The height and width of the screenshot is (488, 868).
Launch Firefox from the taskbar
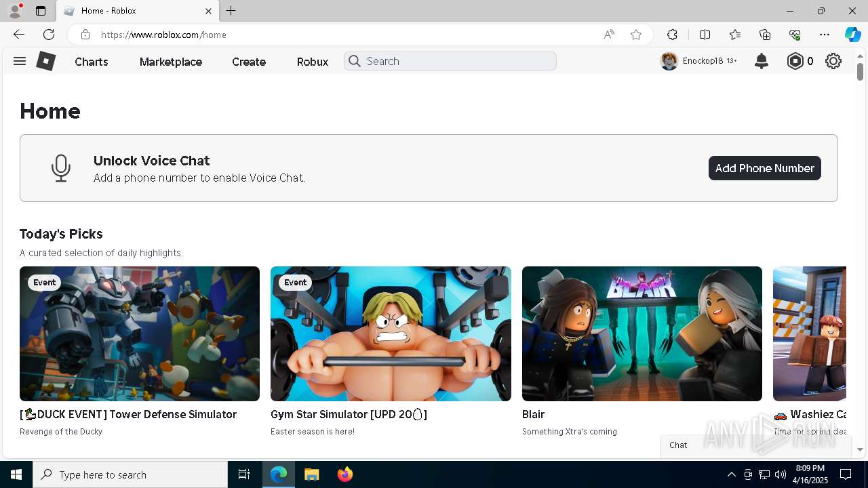[x=345, y=474]
